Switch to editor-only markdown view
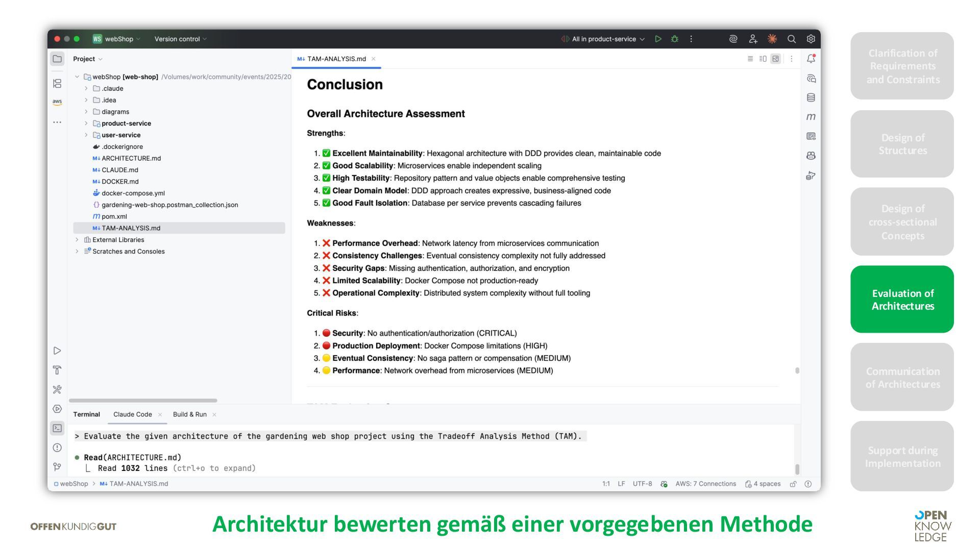980x551 pixels. coord(750,59)
